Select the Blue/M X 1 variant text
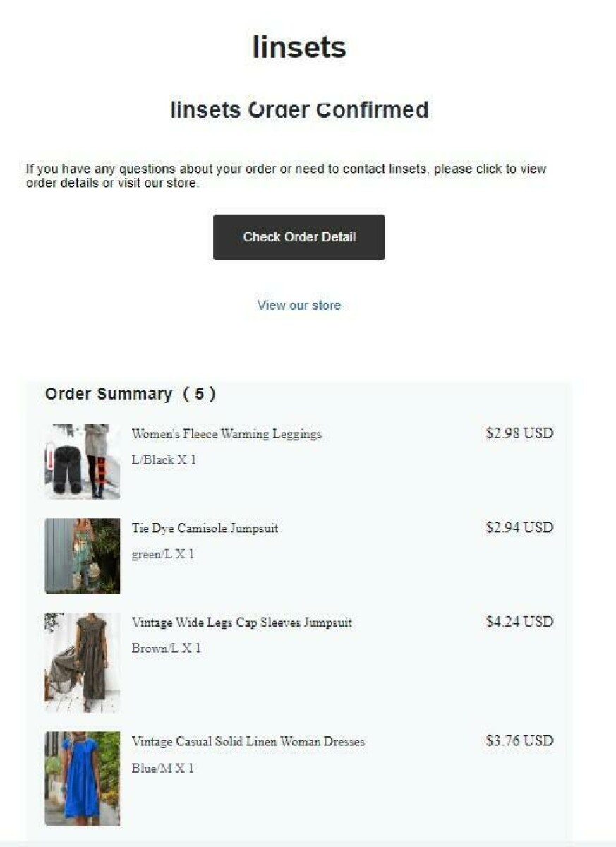The width and height of the screenshot is (616, 847). [x=162, y=768]
